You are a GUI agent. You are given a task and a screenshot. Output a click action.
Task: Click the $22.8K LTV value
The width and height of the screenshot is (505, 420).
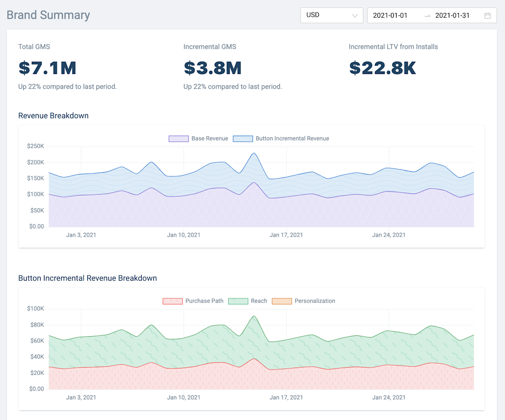[x=382, y=68]
